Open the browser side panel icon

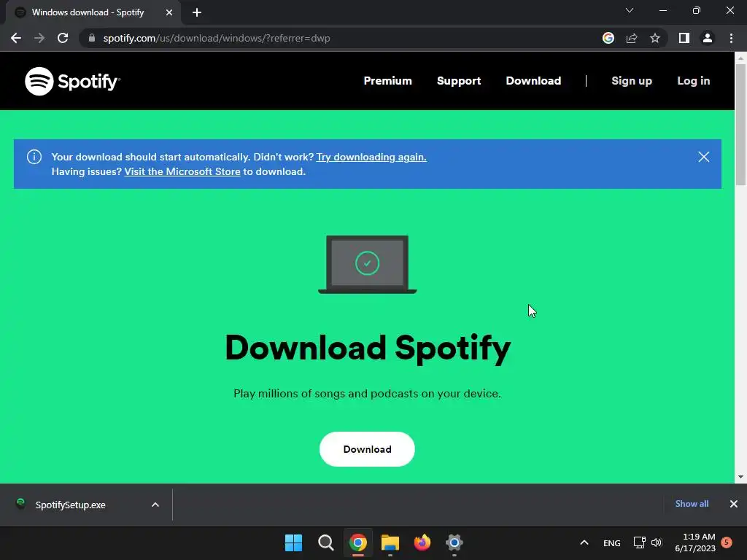click(x=684, y=38)
